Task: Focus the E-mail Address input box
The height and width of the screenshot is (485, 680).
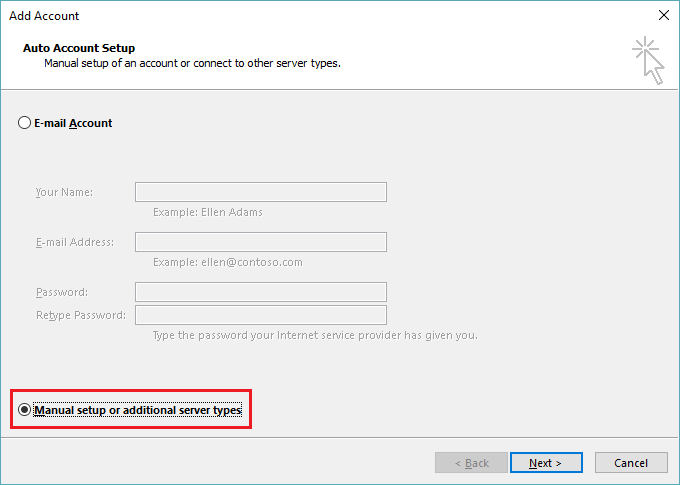Action: pos(260,242)
